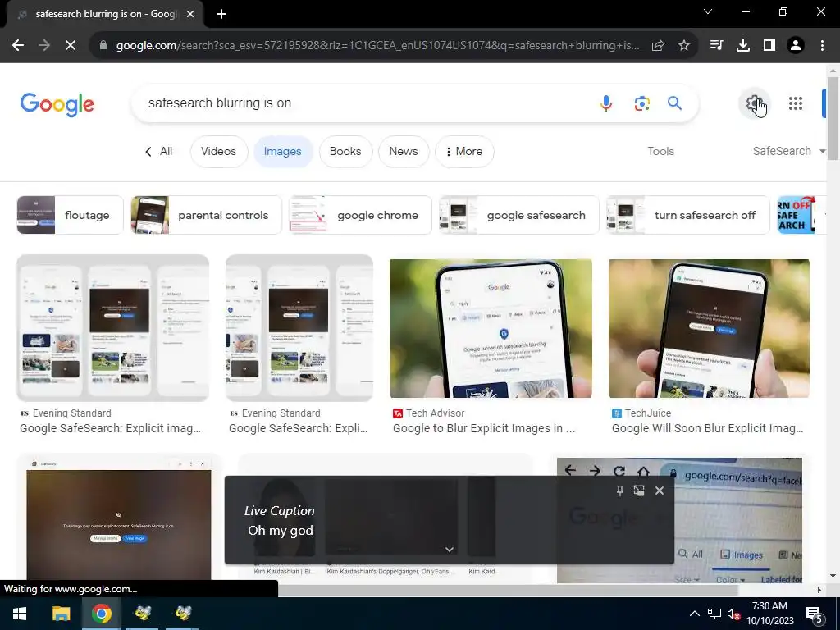Open the More search filters menu

[464, 152]
